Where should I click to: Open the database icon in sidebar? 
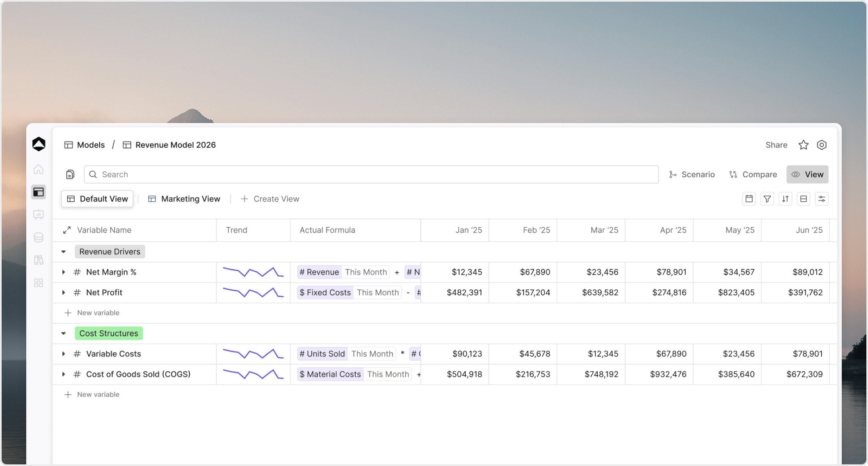[39, 238]
